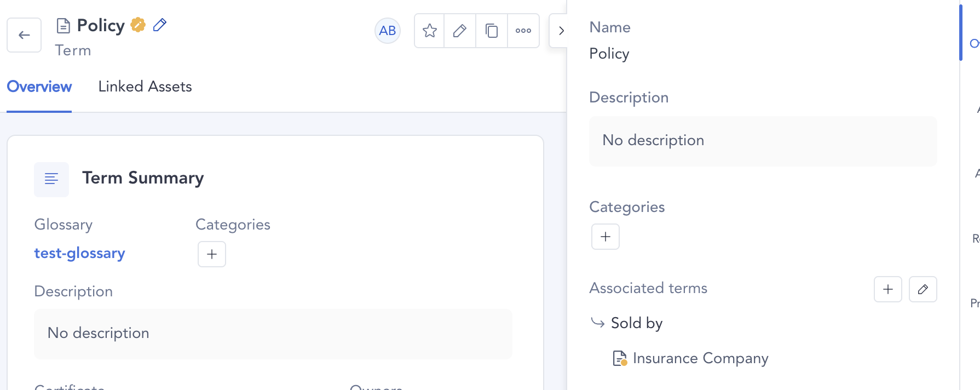The width and height of the screenshot is (980, 390).
Task: Click the AB user avatar
Action: click(388, 31)
